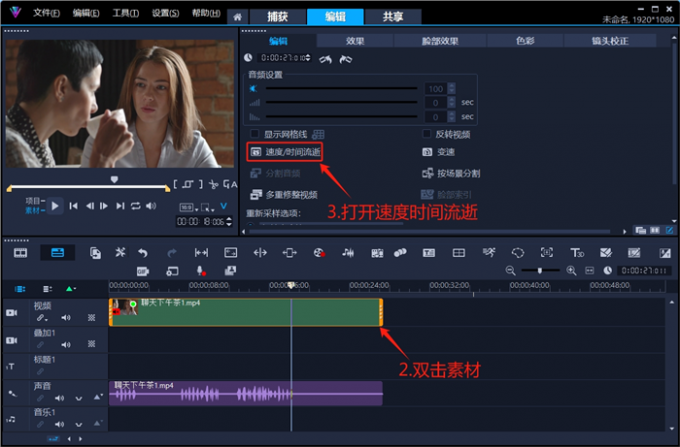Open add/remove marker green triangle dropdown

(70, 289)
